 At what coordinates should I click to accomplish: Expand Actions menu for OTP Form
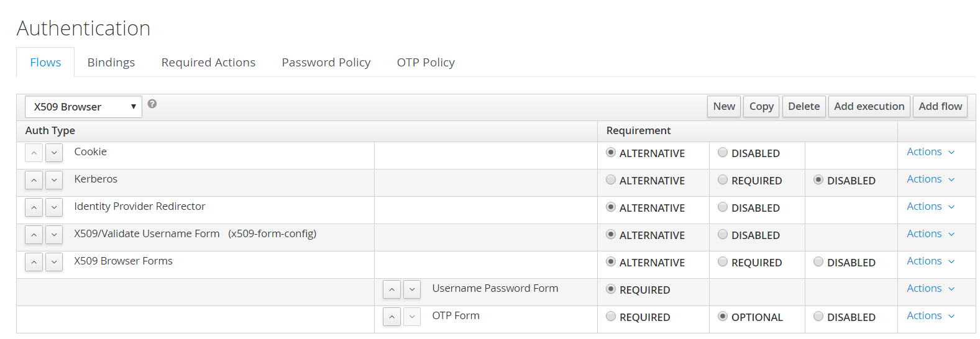[x=930, y=316]
